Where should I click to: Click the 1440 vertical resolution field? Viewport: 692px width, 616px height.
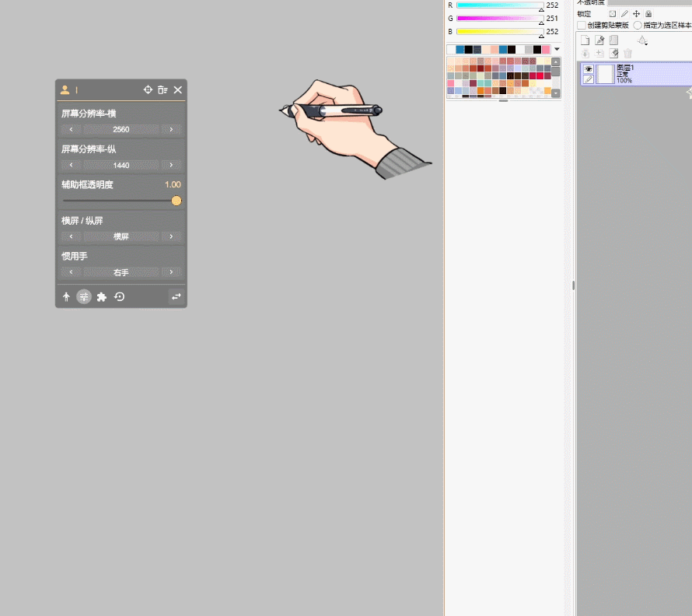pyautogui.click(x=121, y=165)
